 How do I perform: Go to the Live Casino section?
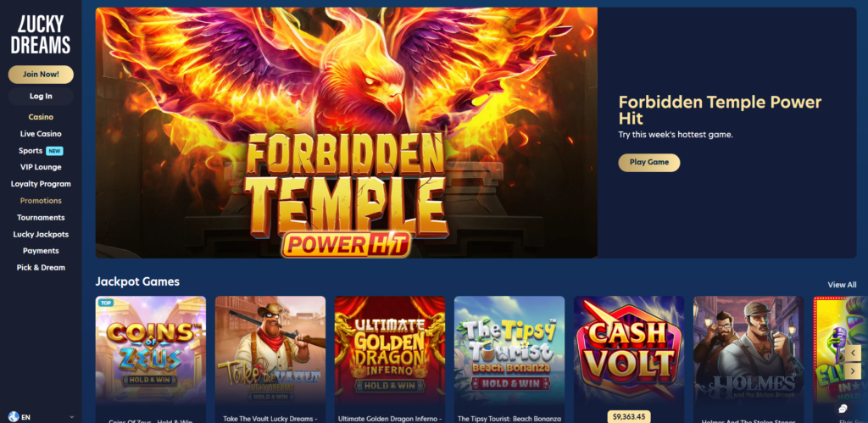(x=41, y=134)
